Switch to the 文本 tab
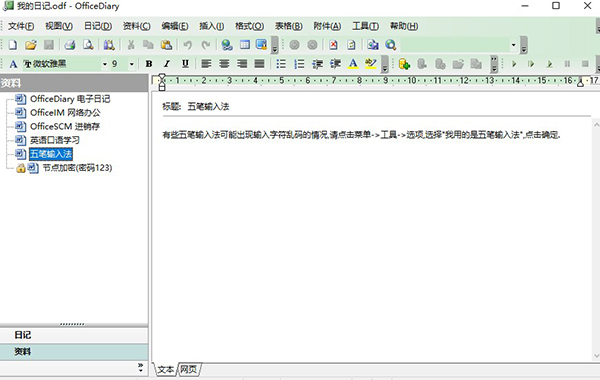 coord(165,370)
